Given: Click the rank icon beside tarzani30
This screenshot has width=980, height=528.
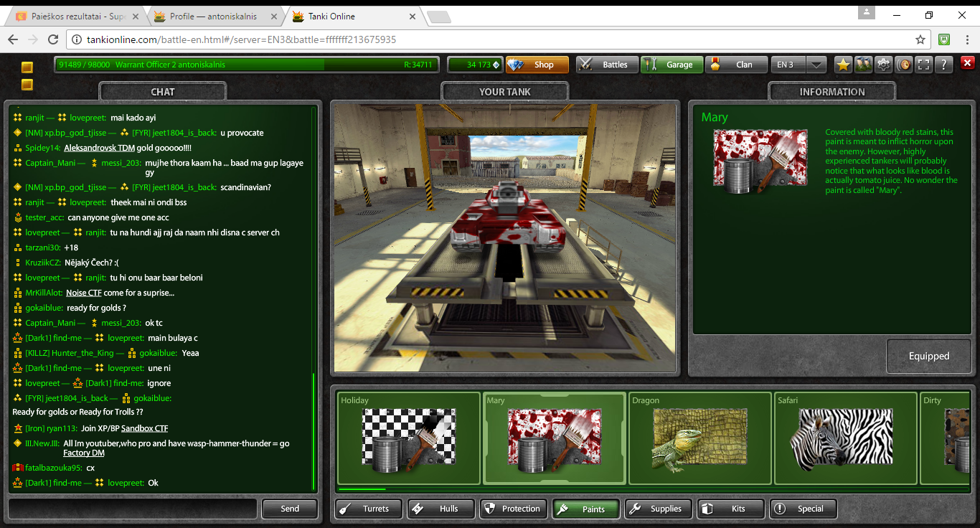Looking at the screenshot, I should click(18, 247).
